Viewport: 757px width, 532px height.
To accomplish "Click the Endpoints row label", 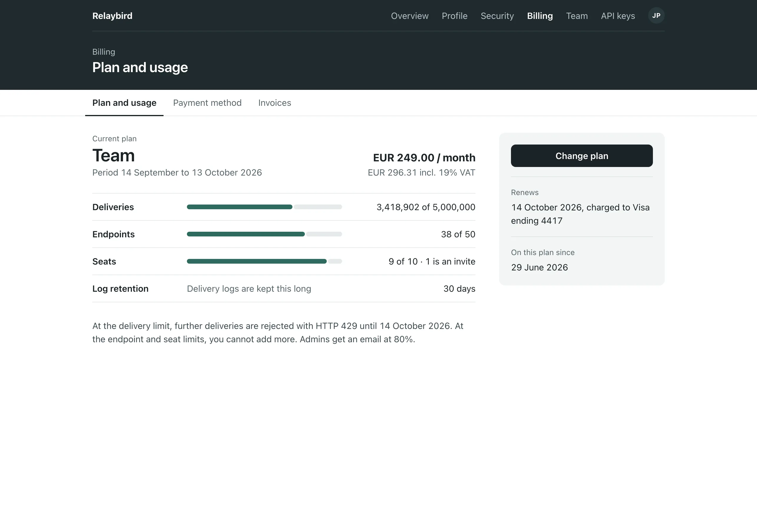I will (x=114, y=234).
